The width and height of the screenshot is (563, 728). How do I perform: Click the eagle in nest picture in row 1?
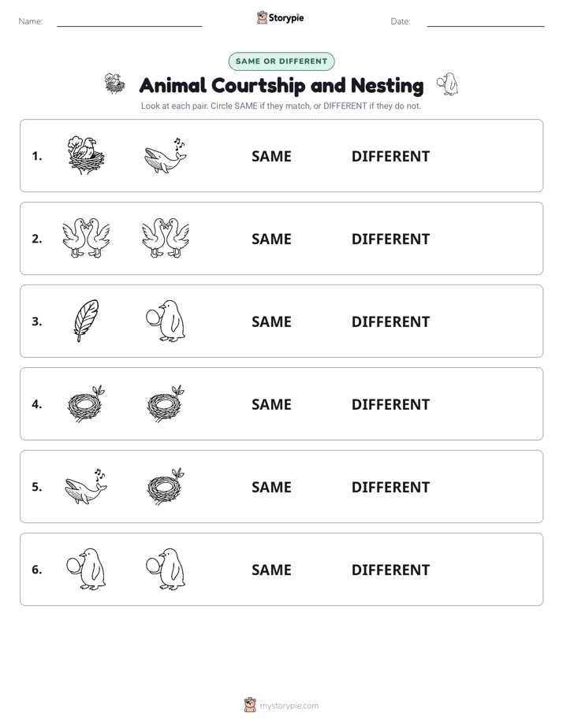[86, 155]
